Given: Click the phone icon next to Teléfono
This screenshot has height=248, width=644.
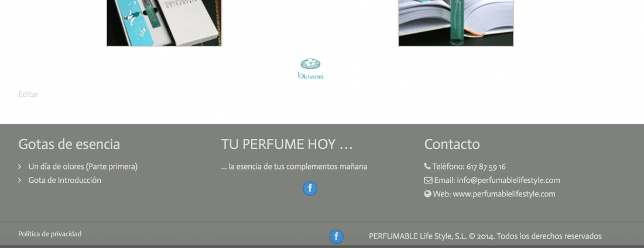Looking at the screenshot, I should point(427,166).
